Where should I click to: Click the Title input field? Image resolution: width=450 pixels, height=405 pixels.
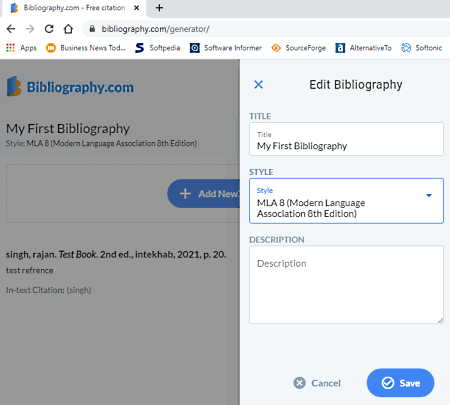[346, 139]
